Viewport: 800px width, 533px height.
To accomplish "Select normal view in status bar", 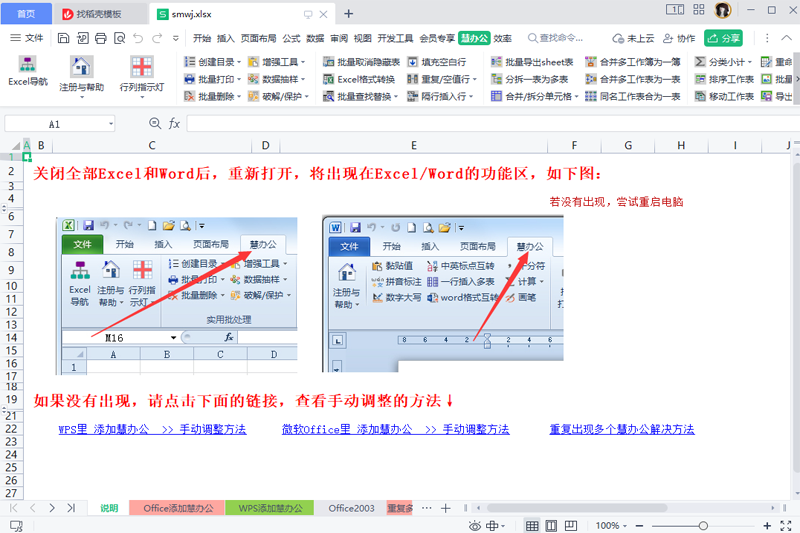I will 532,525.
